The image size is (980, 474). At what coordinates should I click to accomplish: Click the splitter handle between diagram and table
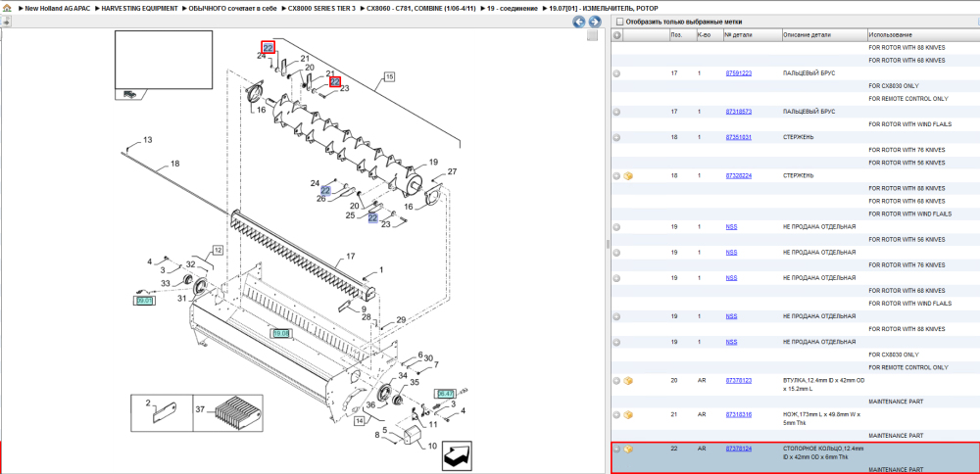point(608,244)
